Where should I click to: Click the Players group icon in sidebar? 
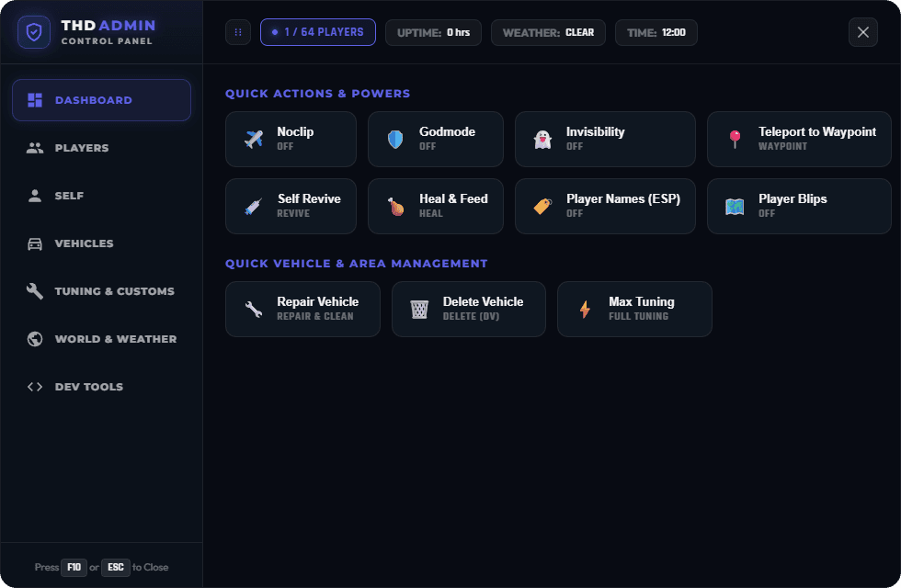(35, 148)
